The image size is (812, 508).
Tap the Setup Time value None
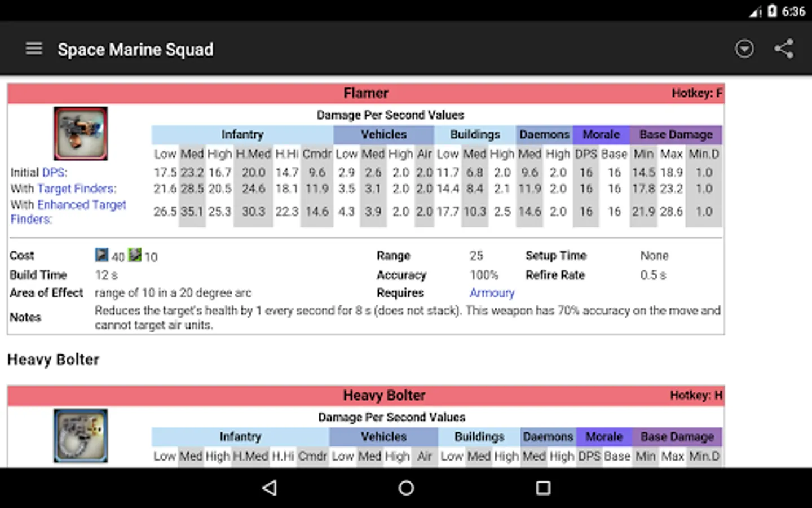tap(654, 256)
